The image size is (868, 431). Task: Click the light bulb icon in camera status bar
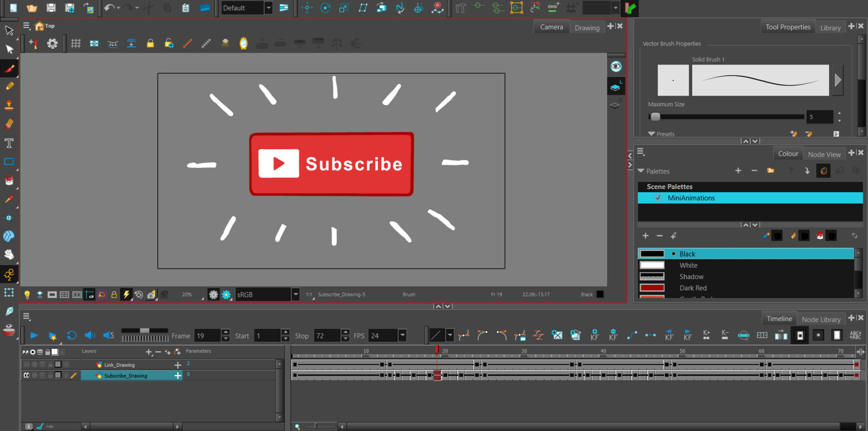click(27, 294)
